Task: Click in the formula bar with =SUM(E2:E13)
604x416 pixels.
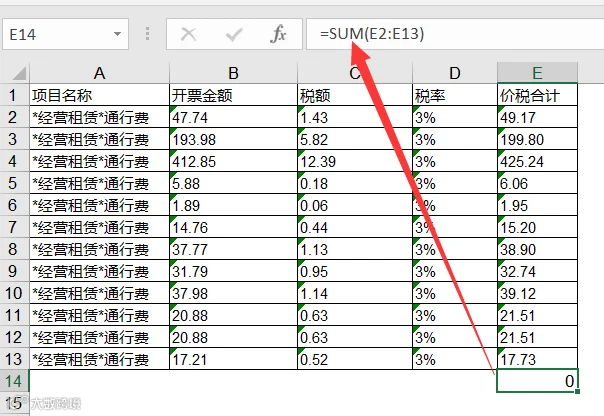Action: coord(455,34)
